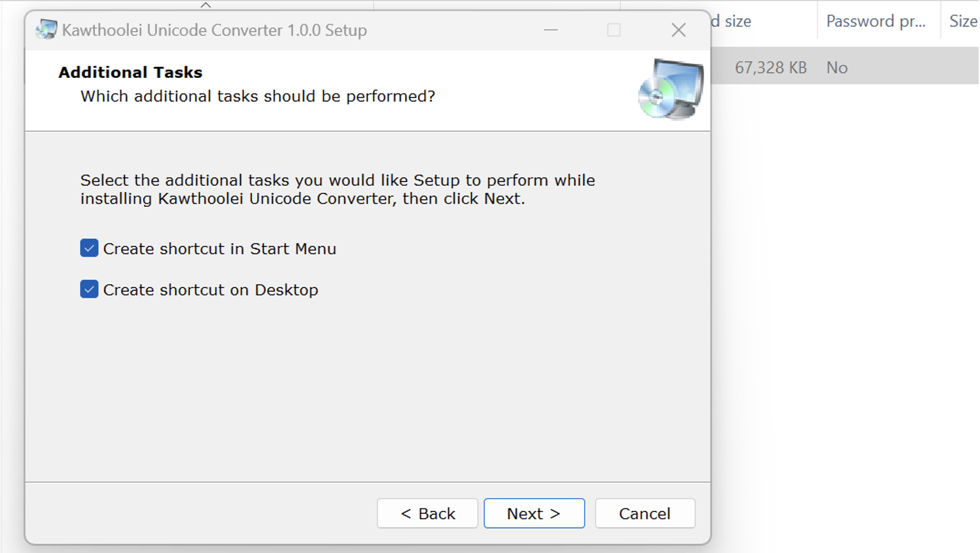
Task: Click the sort arrow above the column header
Action: pos(205,5)
